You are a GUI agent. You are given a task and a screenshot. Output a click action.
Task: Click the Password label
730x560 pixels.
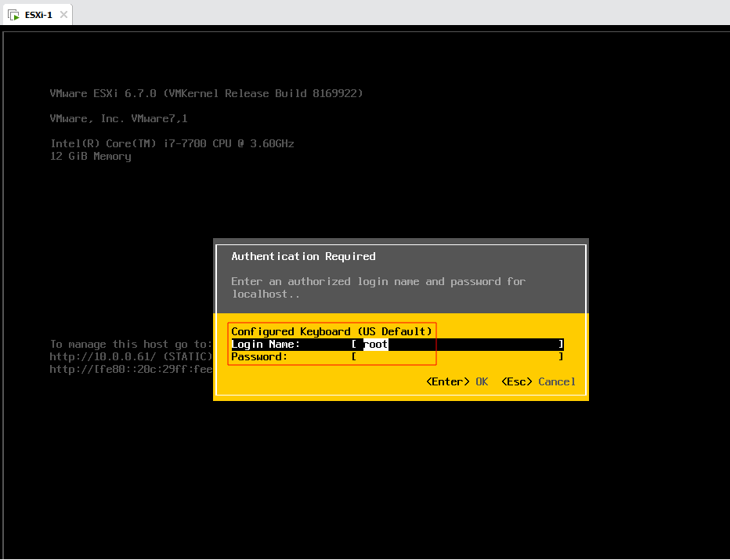coord(259,357)
